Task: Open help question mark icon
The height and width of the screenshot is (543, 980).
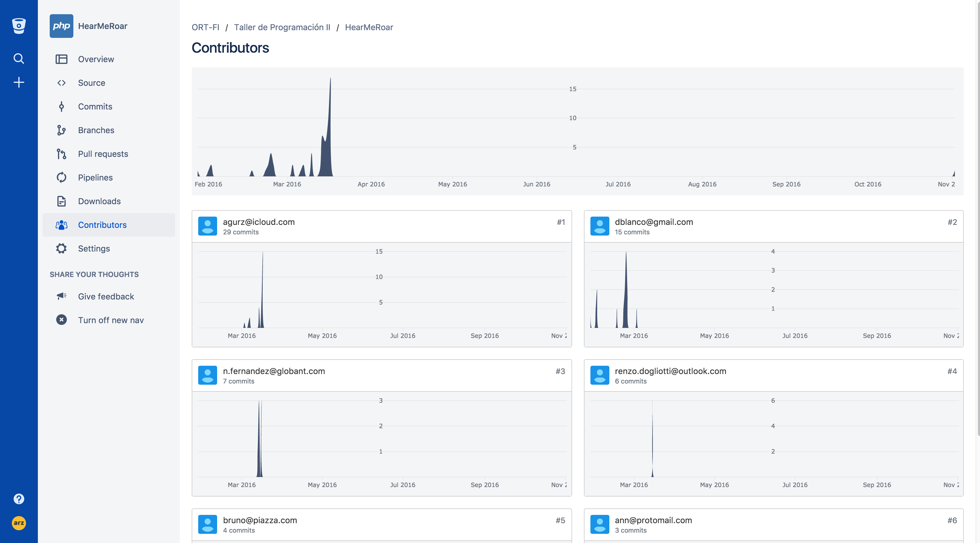Action: click(x=19, y=499)
